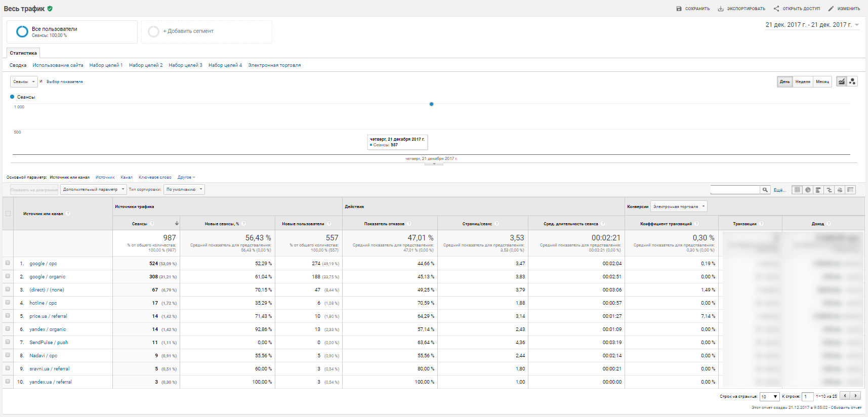
Task: Tick the checkbox for price.ua / referral row
Action: pyautogui.click(x=8, y=316)
